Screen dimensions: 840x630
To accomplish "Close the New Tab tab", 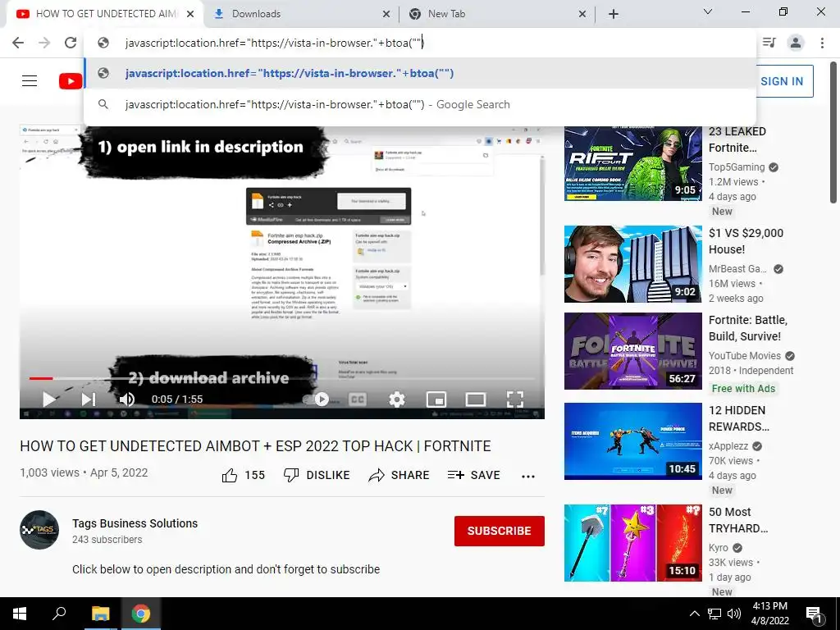I will point(582,15).
